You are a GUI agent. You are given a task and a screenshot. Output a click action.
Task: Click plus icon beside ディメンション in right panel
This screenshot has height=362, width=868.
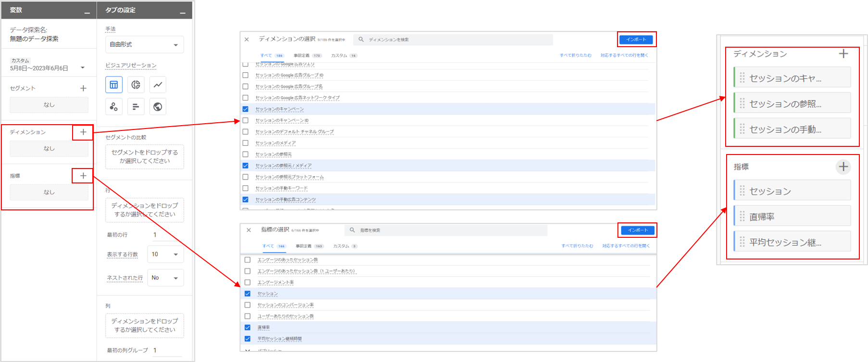(843, 54)
